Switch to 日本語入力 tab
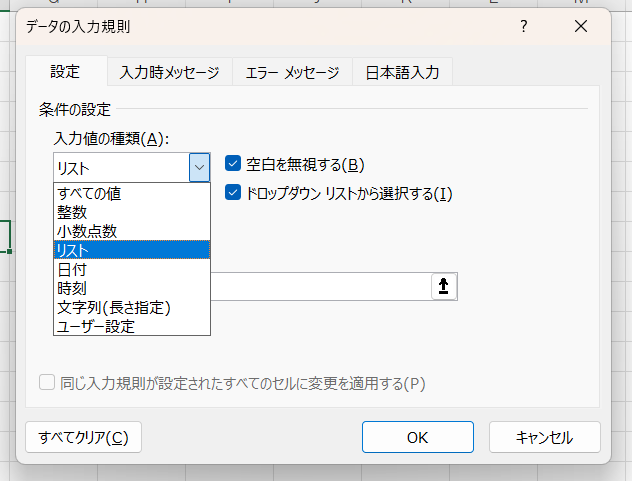 403,72
